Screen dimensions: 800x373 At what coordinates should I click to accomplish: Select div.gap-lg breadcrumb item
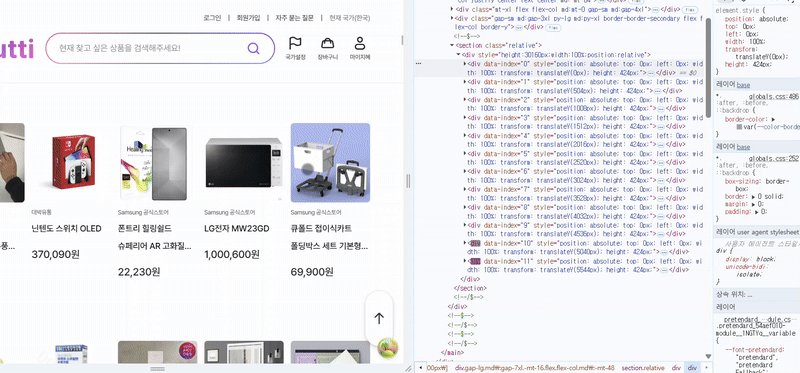pos(535,368)
